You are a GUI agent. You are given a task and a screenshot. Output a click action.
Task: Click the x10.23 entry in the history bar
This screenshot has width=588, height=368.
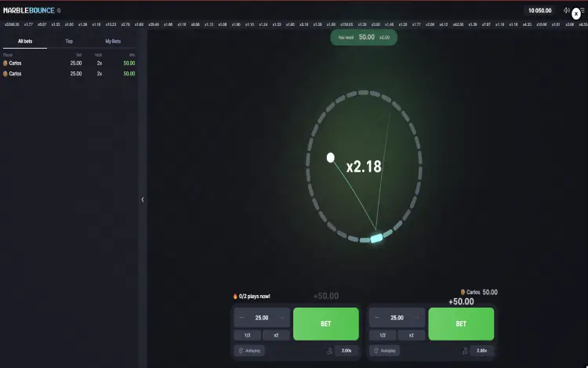point(111,24)
